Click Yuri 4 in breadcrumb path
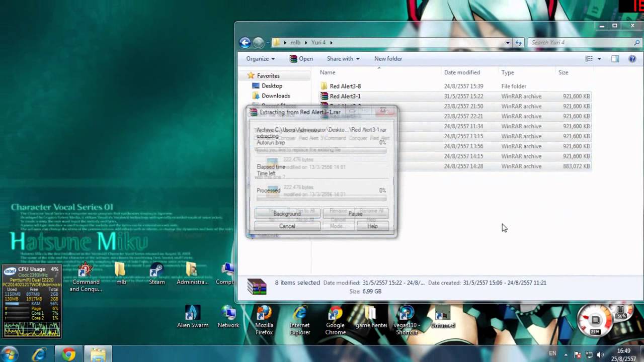Image resolution: width=644 pixels, height=362 pixels. [318, 43]
